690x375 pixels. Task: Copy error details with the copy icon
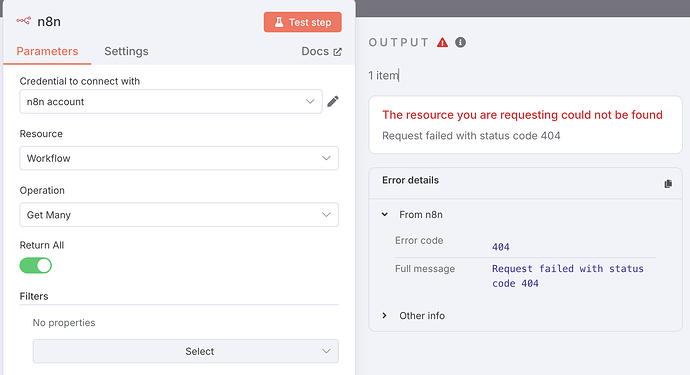click(668, 184)
